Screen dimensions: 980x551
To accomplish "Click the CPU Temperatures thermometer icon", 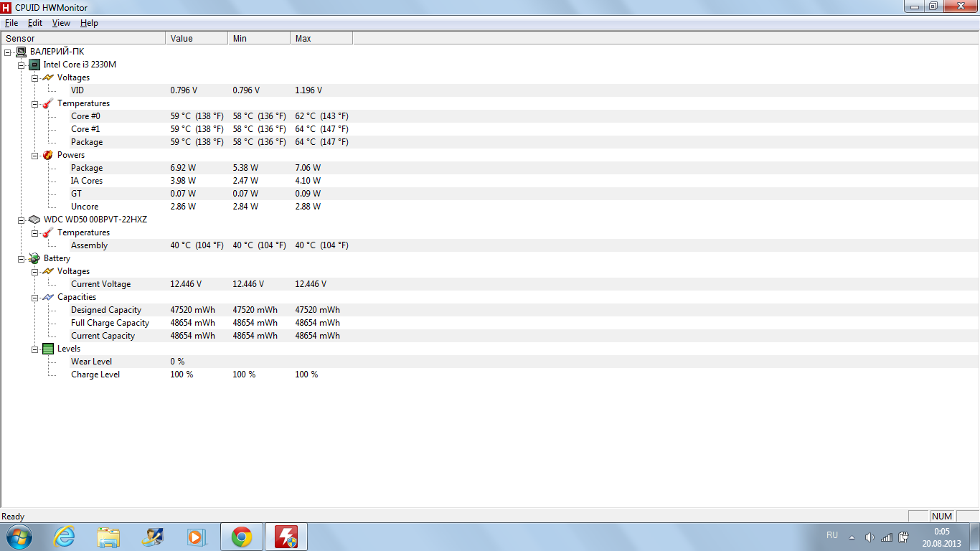I will 48,103.
